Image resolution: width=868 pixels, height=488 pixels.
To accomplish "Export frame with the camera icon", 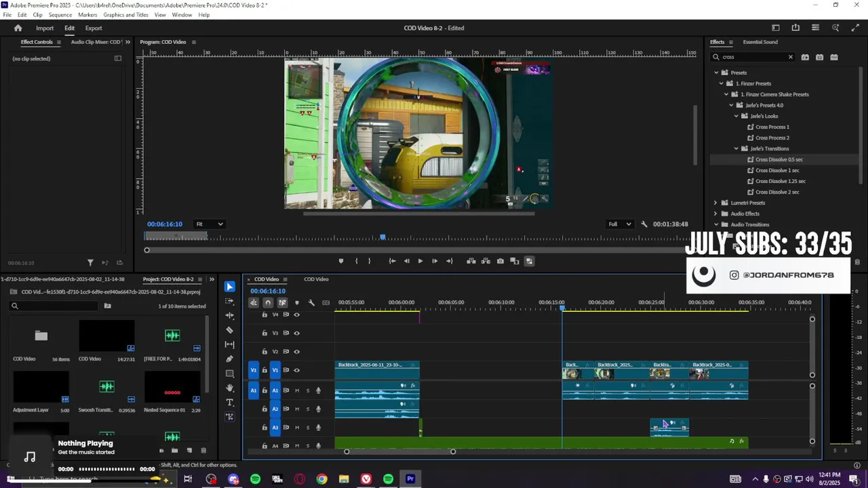I will [500, 261].
